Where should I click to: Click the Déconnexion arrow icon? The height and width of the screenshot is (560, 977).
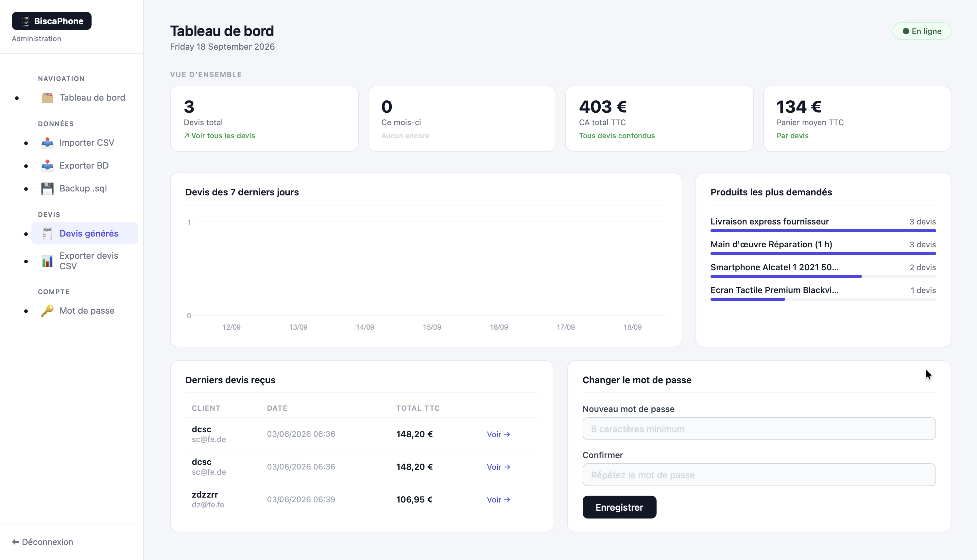(16, 542)
